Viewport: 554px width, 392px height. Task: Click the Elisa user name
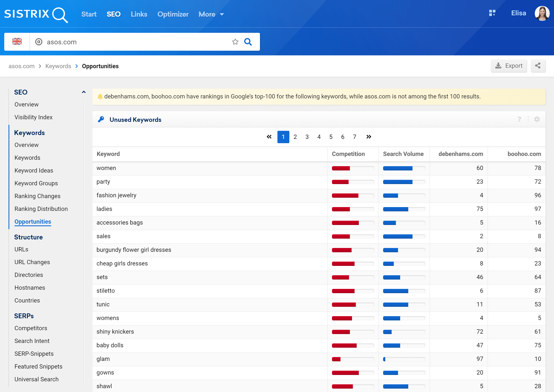point(518,13)
